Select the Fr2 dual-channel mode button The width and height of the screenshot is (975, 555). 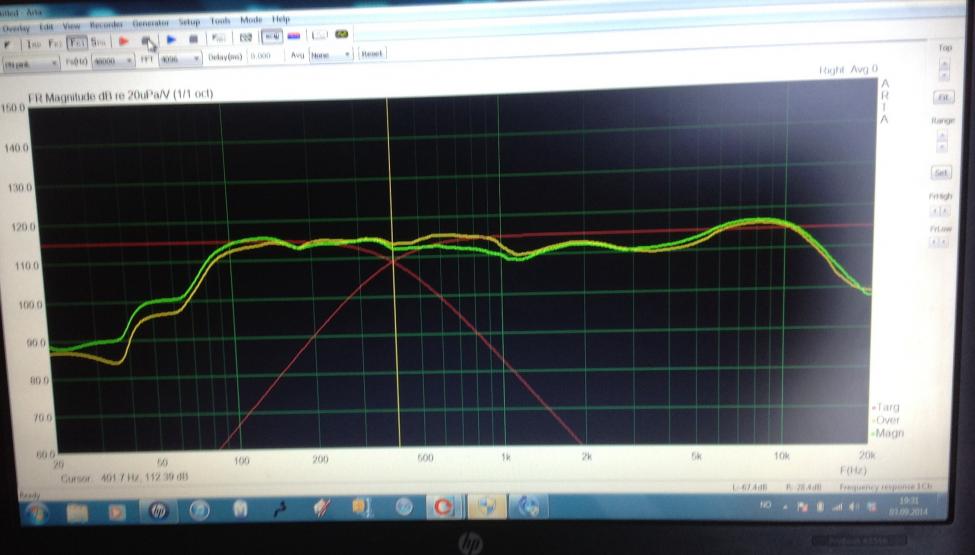tap(55, 44)
